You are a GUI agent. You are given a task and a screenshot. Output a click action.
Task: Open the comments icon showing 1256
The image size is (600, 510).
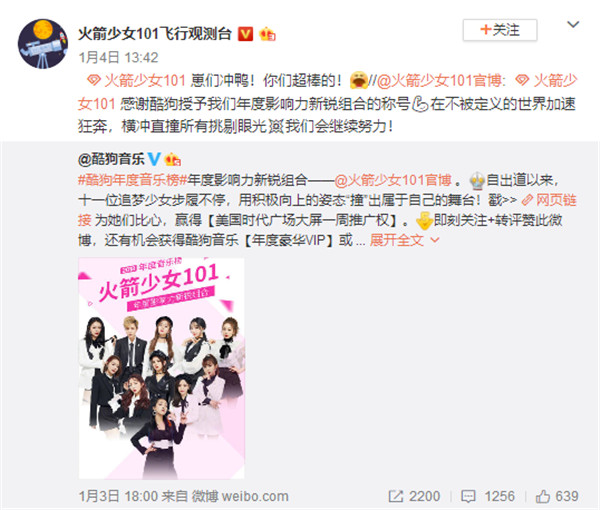point(468,496)
